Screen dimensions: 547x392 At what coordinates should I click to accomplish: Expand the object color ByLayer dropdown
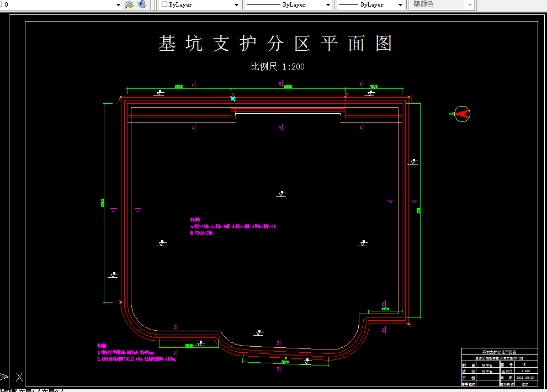tap(236, 4)
